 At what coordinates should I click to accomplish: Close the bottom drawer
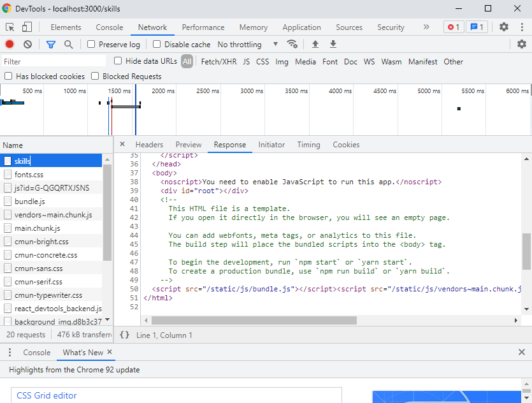click(522, 352)
